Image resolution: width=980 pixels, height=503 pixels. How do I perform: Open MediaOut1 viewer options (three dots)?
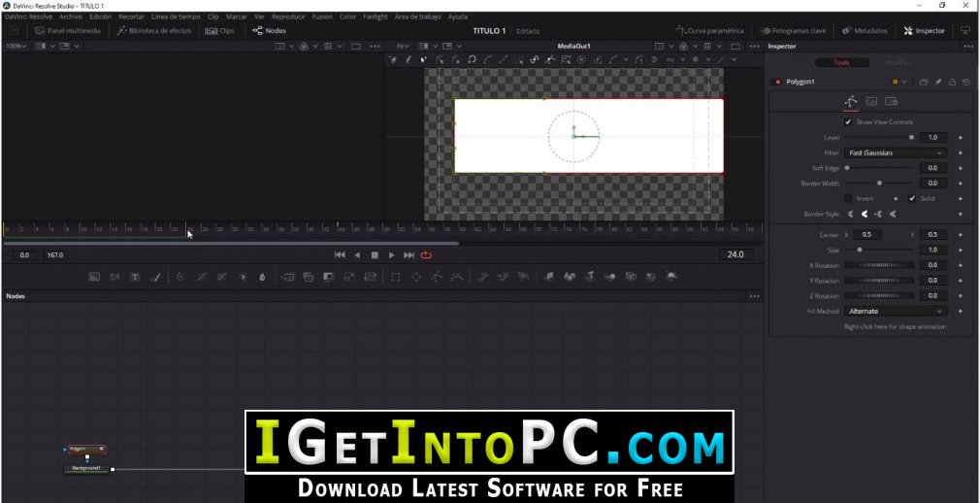(x=754, y=47)
